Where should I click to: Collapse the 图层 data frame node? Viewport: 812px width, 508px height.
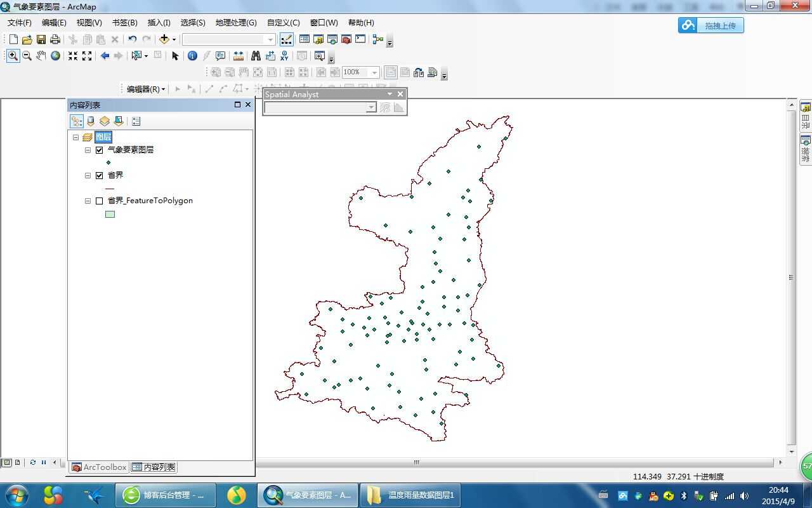click(x=75, y=137)
